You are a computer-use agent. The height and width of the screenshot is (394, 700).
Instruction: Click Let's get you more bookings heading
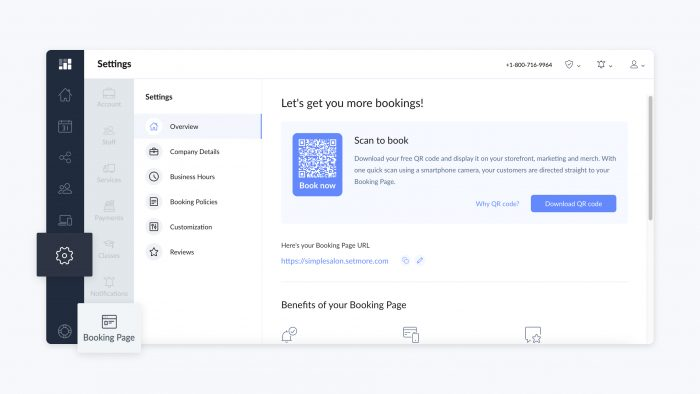tap(352, 103)
